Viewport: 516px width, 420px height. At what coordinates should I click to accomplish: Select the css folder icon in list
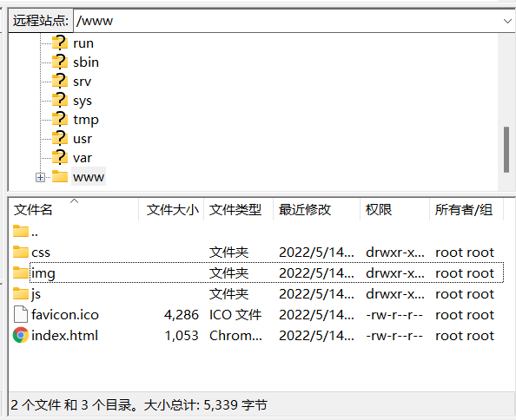[x=21, y=252]
